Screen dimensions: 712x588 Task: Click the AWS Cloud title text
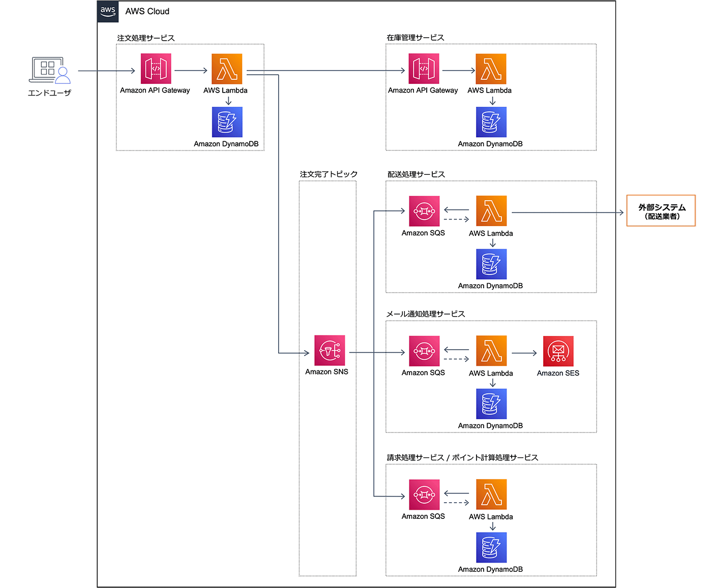coord(147,11)
